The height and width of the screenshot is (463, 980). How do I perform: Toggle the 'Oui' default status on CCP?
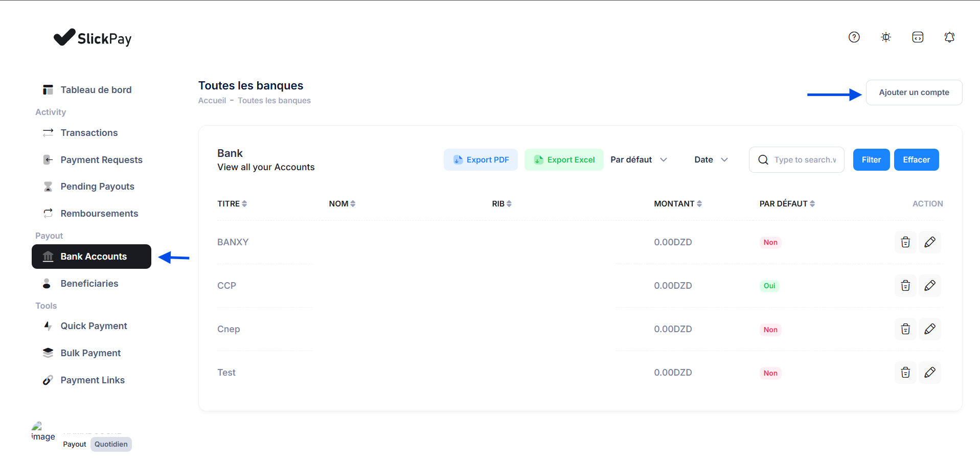tap(769, 285)
